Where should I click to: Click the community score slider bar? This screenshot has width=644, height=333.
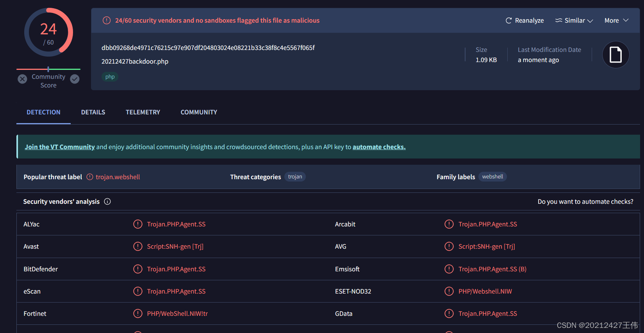coord(48,69)
